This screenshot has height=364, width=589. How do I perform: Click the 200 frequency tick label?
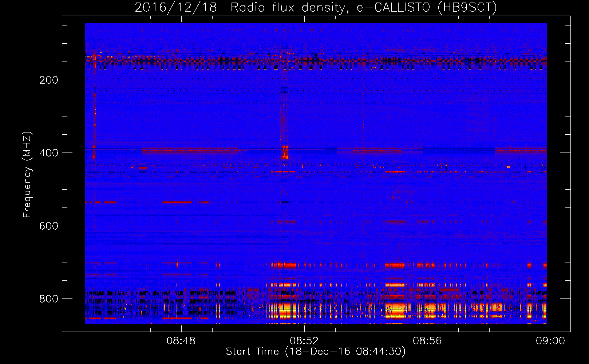48,80
